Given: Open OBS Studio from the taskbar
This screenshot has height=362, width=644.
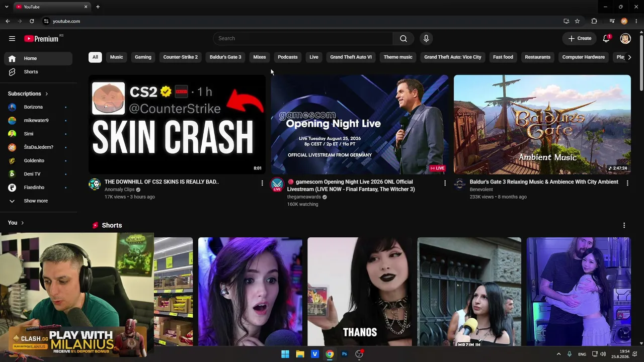Looking at the screenshot, I should point(359,354).
